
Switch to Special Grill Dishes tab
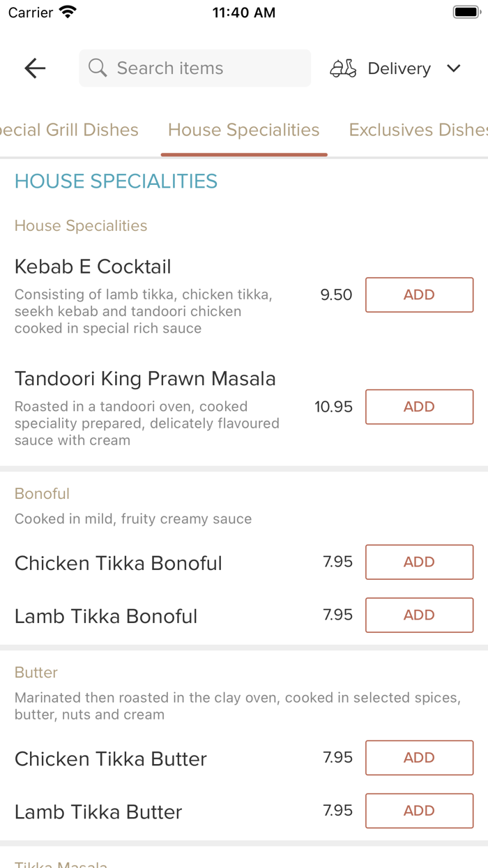click(70, 130)
